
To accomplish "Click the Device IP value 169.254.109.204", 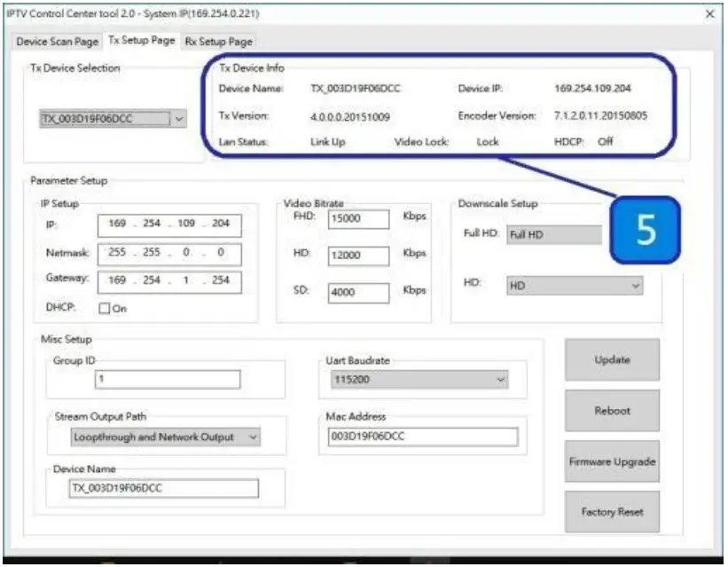I will pos(592,89).
